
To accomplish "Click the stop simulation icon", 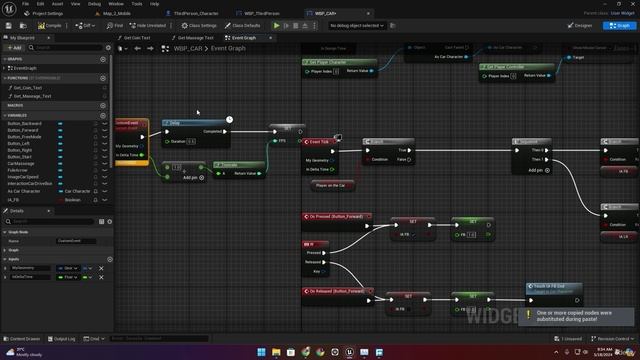I will (x=296, y=26).
